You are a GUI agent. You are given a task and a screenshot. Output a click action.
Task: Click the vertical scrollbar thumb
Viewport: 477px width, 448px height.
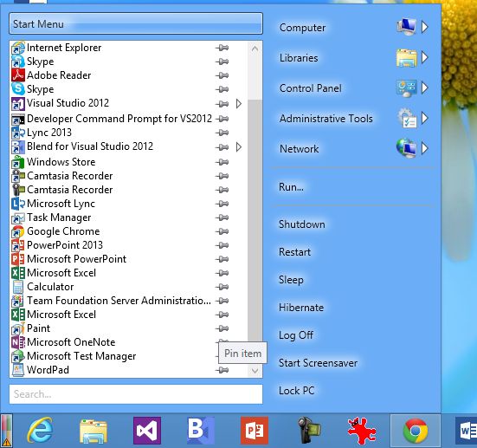point(255,220)
